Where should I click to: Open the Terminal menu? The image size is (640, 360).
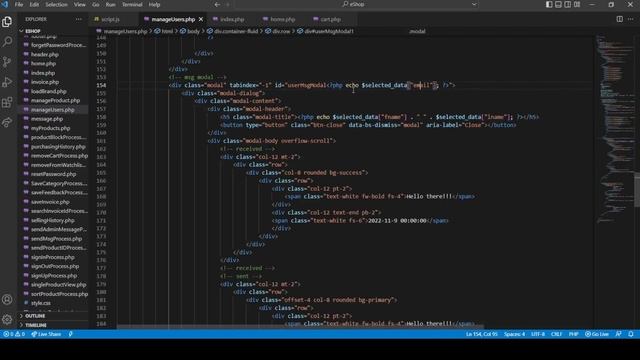132,4
